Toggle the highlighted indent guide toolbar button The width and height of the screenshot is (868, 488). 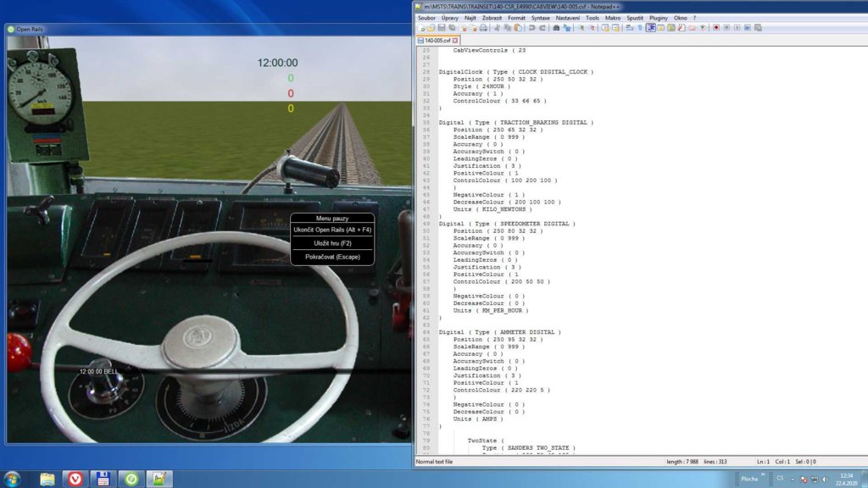click(650, 28)
